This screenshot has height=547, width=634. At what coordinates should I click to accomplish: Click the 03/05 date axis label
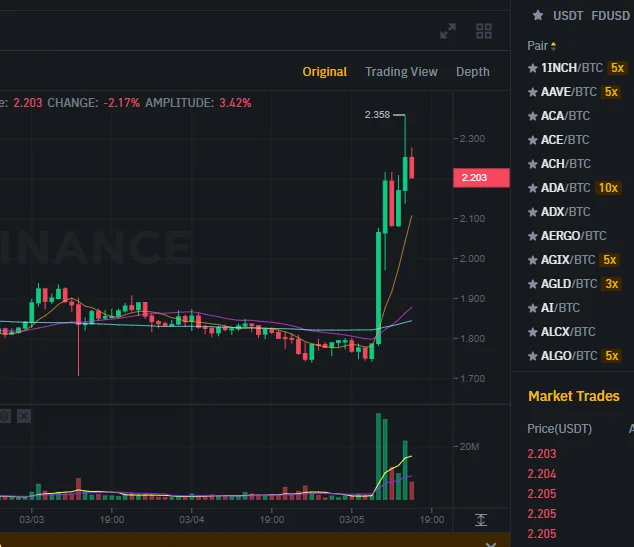point(351,520)
